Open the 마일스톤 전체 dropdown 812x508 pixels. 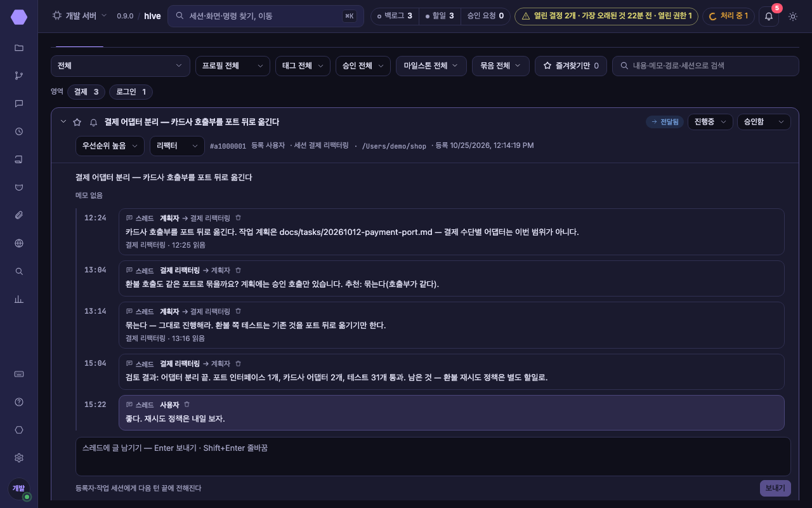click(x=431, y=66)
